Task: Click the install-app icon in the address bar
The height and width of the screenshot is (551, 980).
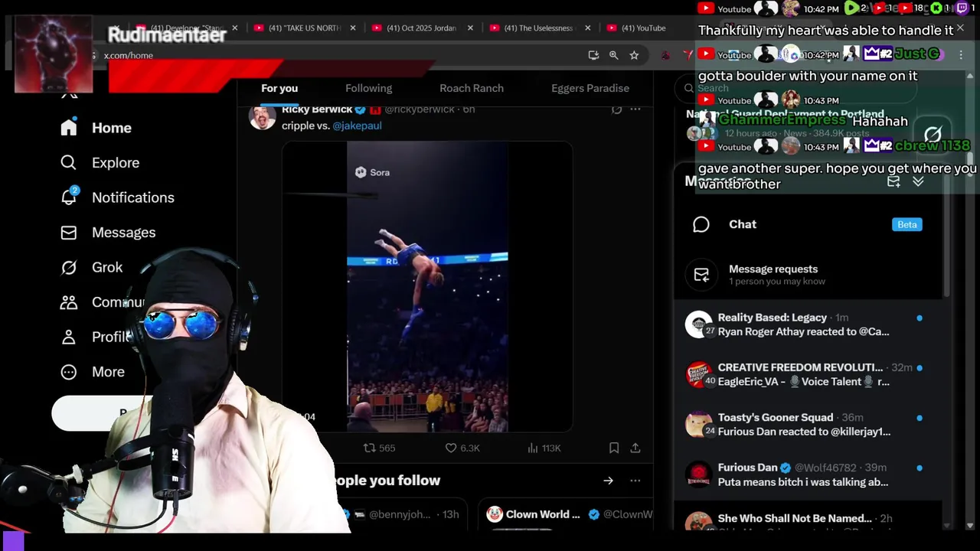Action: [x=593, y=55]
